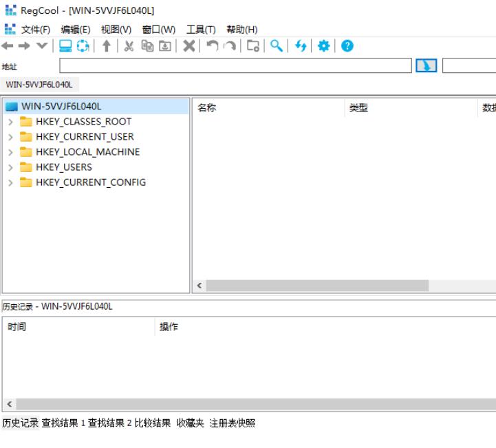Go forward with the right arrow icon
This screenshot has height=448, width=496.
coord(24,46)
